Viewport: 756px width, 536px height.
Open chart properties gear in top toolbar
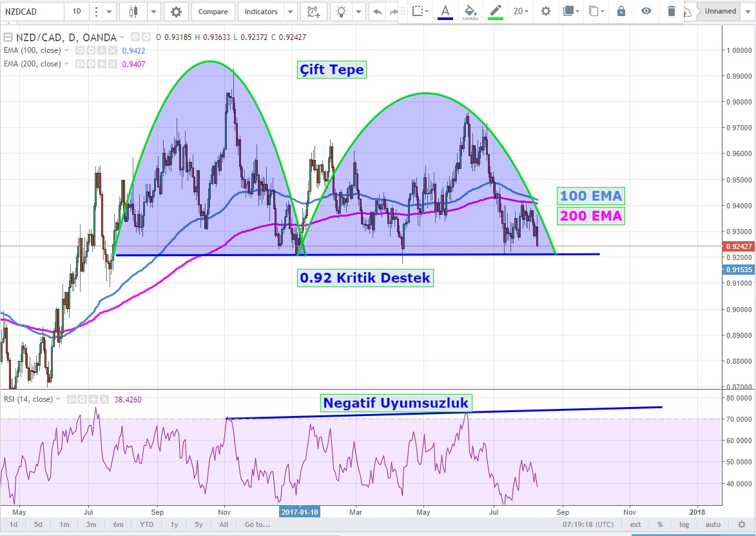176,12
